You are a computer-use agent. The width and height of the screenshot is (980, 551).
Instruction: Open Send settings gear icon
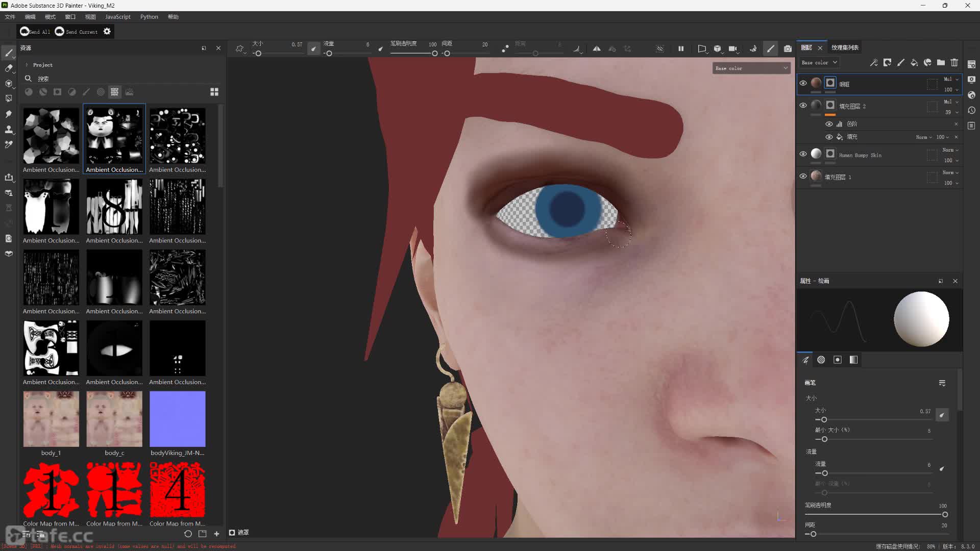click(107, 31)
